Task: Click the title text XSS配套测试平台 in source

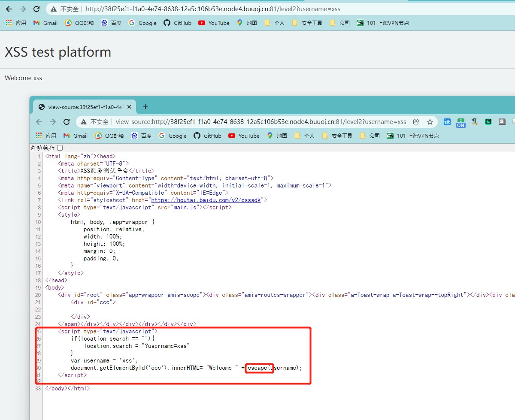Action: tap(105, 171)
